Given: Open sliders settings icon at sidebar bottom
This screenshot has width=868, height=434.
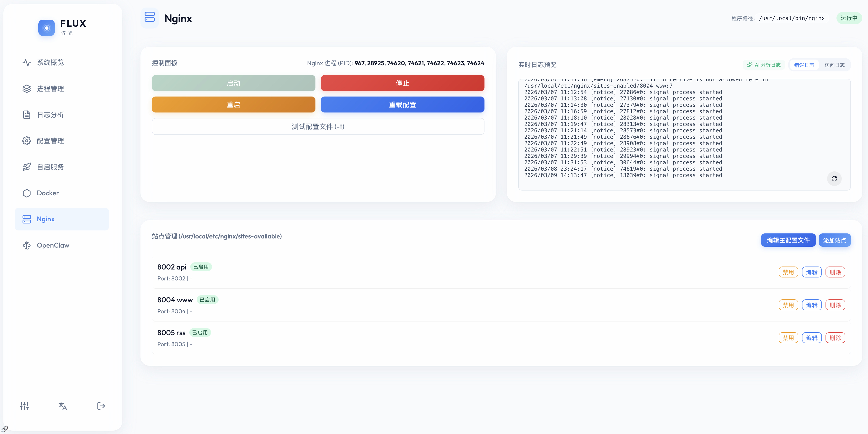Looking at the screenshot, I should coord(24,406).
